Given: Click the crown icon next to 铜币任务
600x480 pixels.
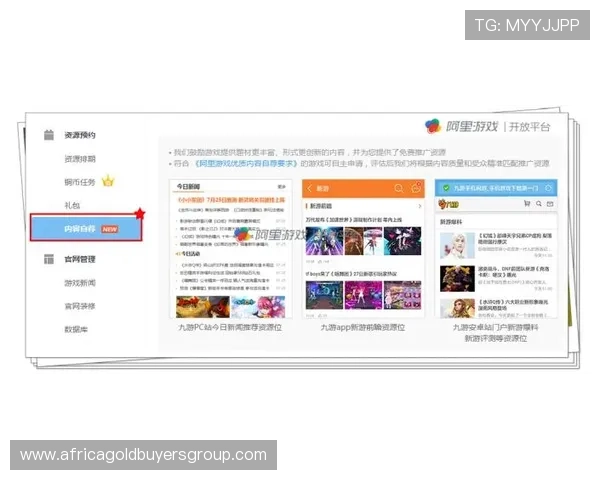Looking at the screenshot, I should 108,181.
